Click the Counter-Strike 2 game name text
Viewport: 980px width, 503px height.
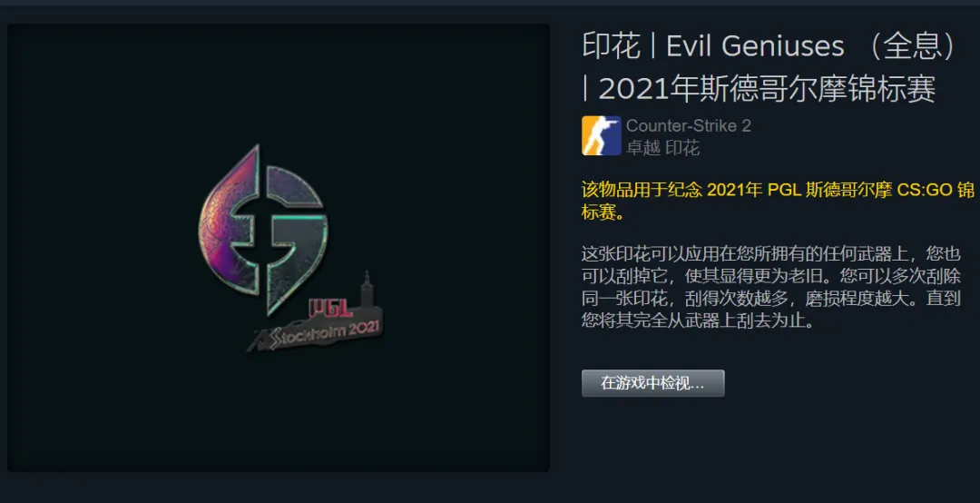click(689, 125)
